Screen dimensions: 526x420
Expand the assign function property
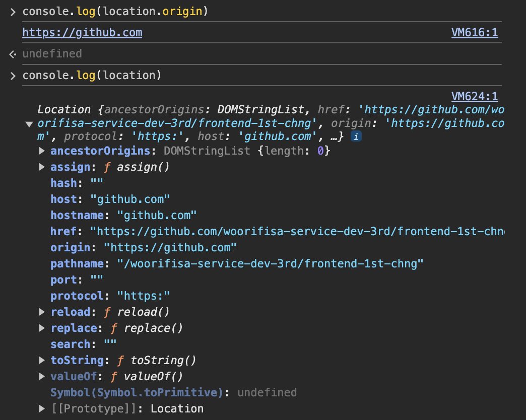tap(42, 167)
